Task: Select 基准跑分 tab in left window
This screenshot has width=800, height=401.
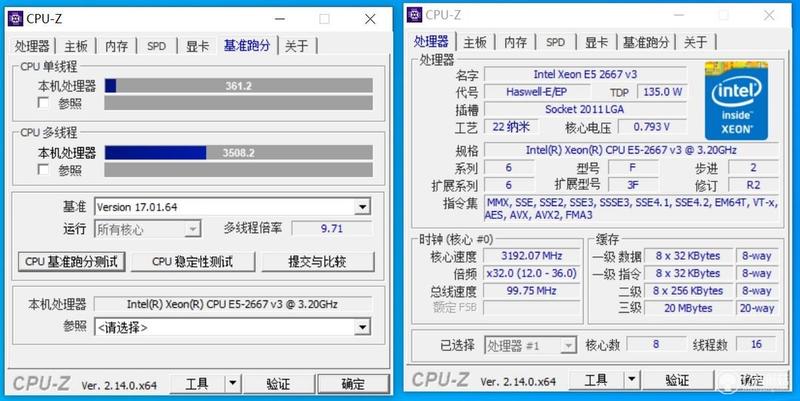Action: pos(247,45)
